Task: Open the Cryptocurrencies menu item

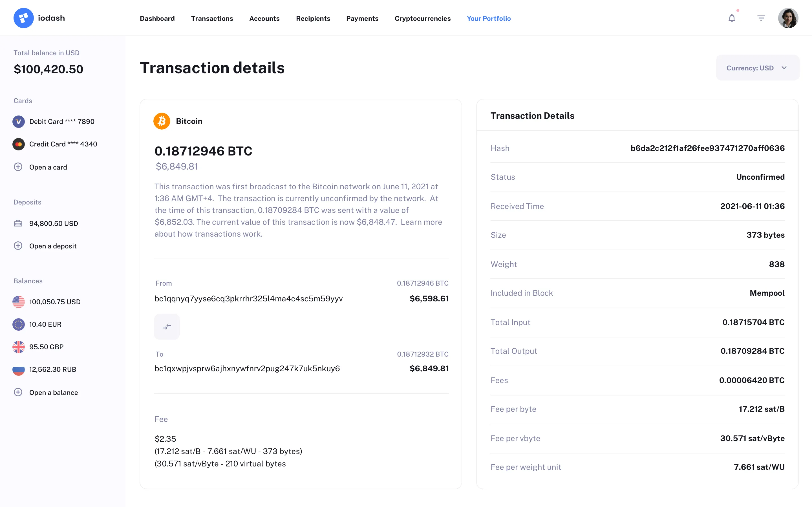Action: click(x=422, y=18)
